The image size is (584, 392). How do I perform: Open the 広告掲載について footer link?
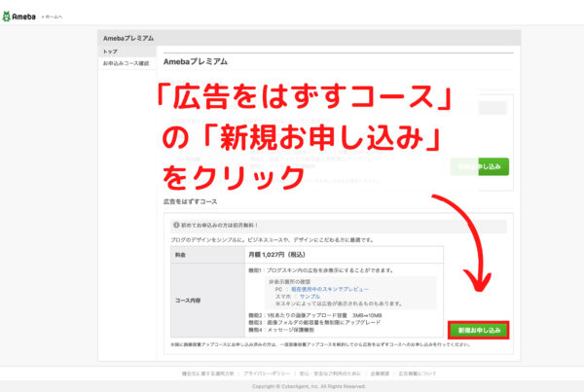pos(418,374)
